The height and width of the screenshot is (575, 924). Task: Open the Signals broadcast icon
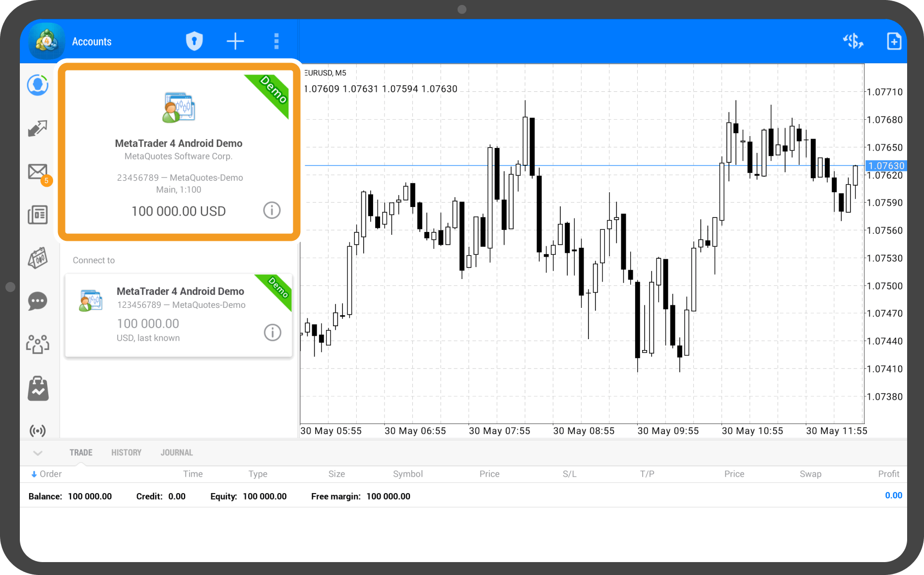[x=38, y=430]
